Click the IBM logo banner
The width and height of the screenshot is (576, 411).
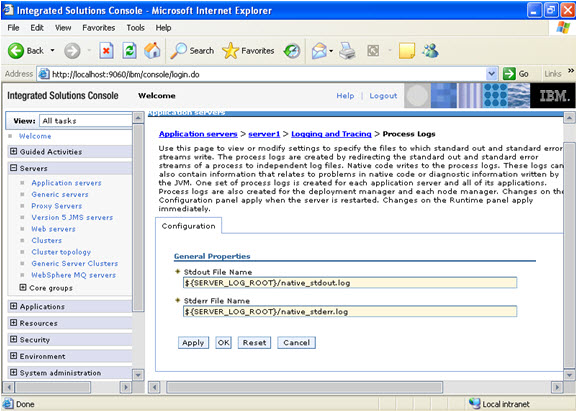click(553, 95)
